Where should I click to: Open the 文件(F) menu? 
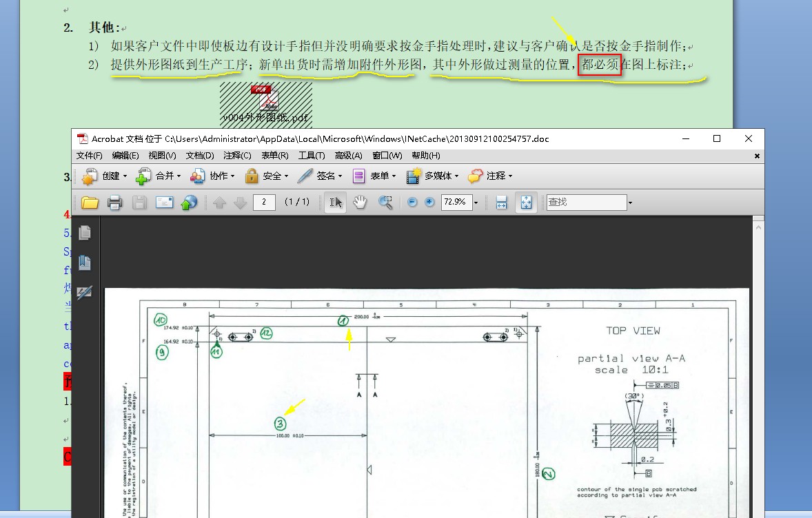[89, 155]
